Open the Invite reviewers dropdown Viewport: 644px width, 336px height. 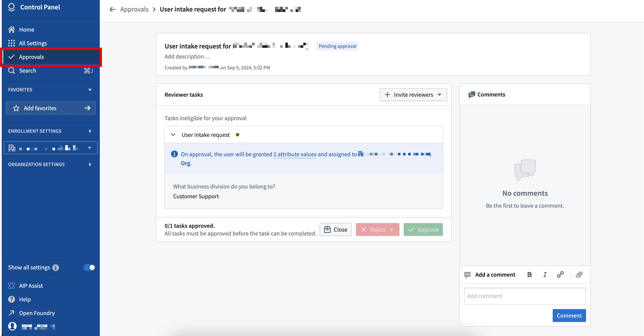coord(413,95)
